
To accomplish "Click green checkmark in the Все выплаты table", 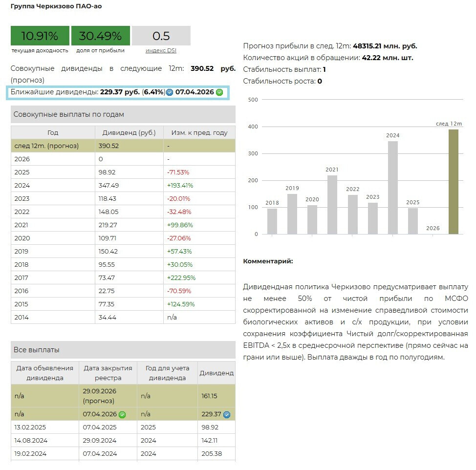I will coord(122,415).
